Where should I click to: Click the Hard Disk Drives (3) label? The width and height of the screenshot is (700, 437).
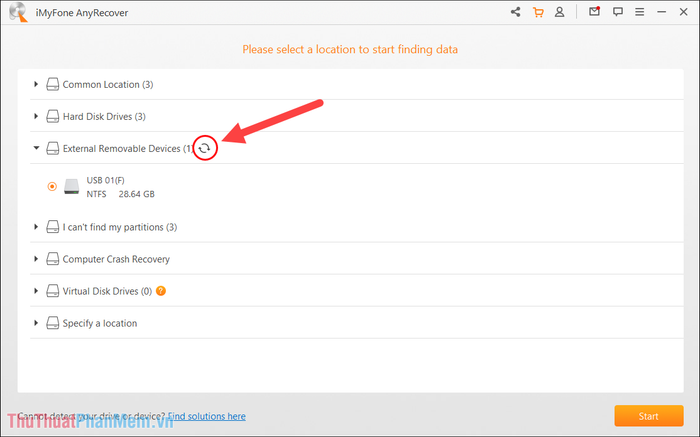(104, 117)
